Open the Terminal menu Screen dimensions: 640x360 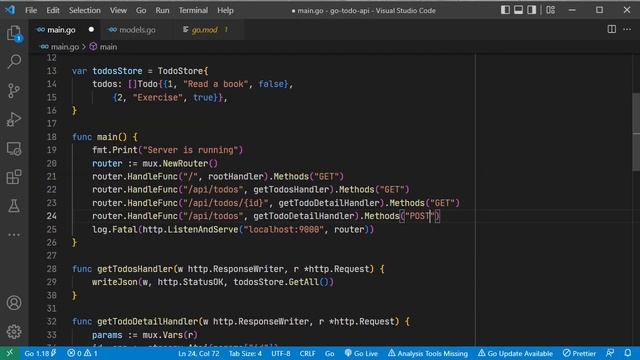tap(193, 11)
